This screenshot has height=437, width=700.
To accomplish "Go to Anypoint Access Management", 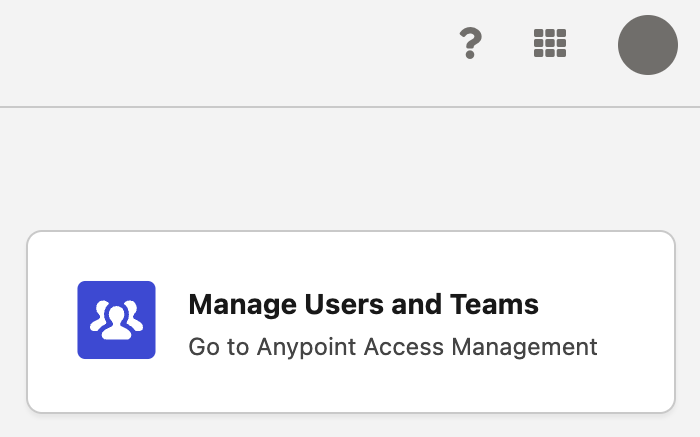I will [x=392, y=347].
